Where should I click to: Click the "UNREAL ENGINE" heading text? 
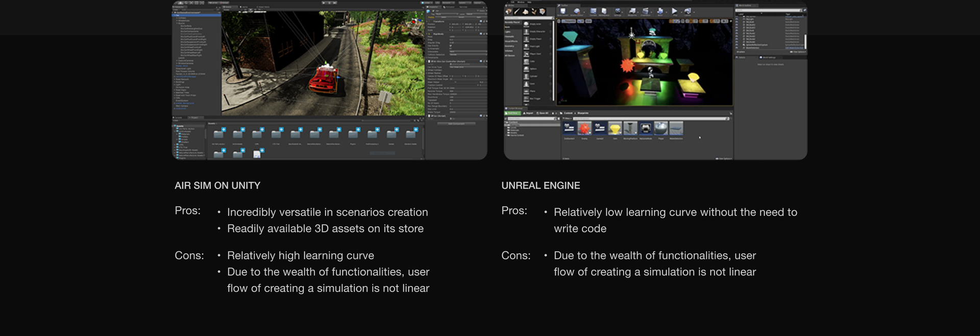(x=541, y=185)
